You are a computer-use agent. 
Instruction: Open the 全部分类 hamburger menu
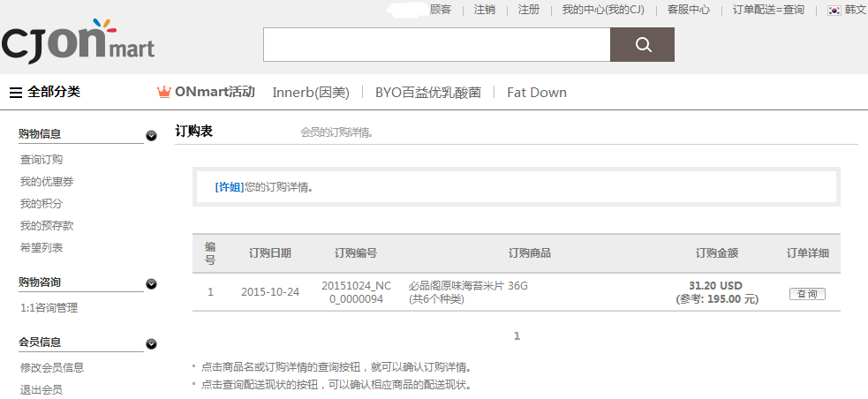click(16, 92)
